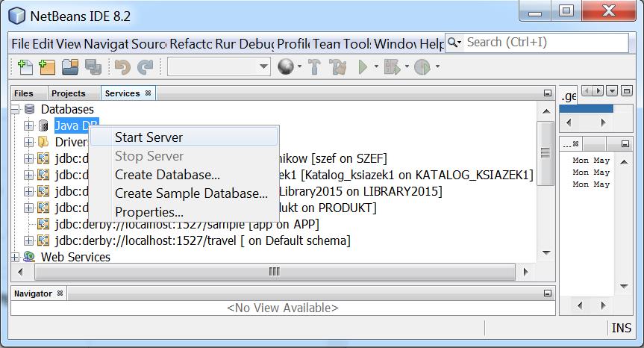Click the Drivers folder icon
Image resolution: width=644 pixels, height=348 pixels.
pos(43,142)
